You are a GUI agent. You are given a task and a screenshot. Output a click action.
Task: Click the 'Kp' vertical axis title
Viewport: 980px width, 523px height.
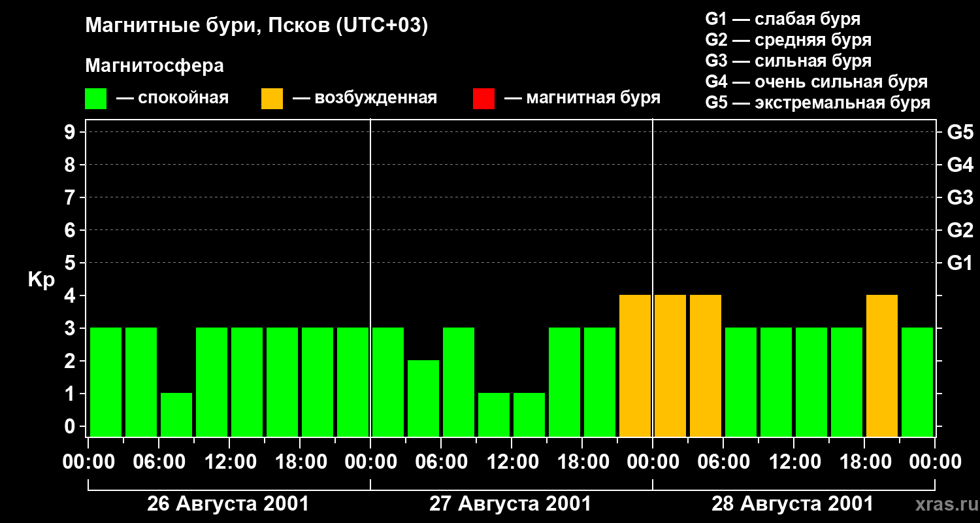(x=41, y=280)
